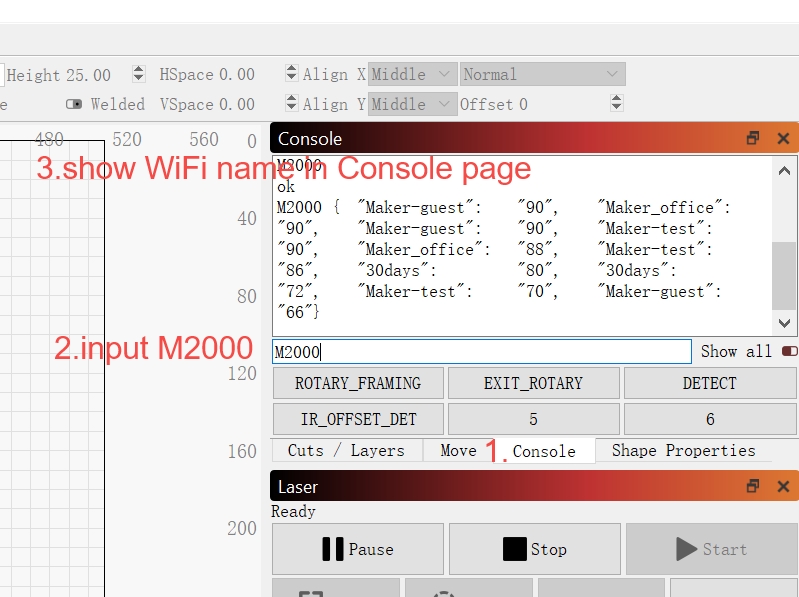This screenshot has width=799, height=597.
Task: Open the Shape Properties tab
Action: 683,451
